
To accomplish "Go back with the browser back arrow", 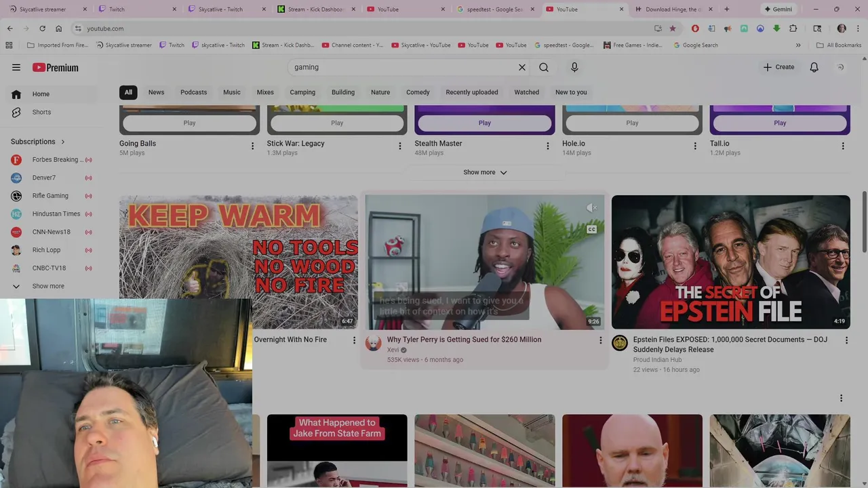I will (10, 28).
